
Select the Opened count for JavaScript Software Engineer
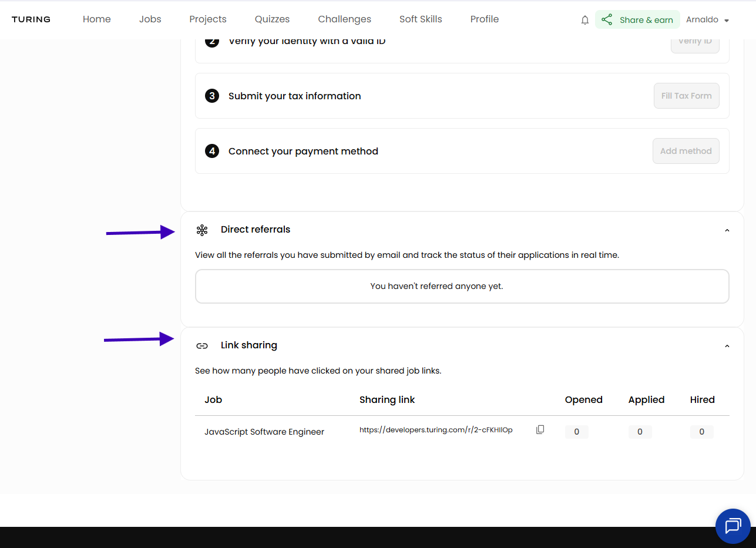(576, 432)
